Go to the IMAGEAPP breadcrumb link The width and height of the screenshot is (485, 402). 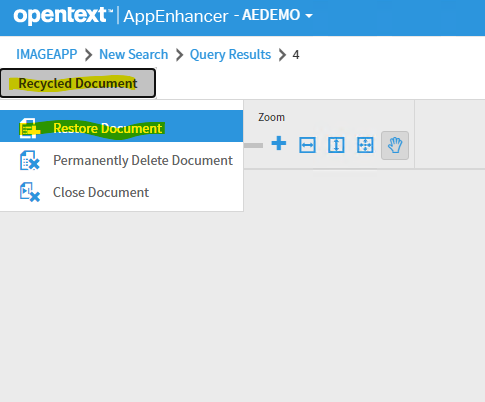(47, 54)
